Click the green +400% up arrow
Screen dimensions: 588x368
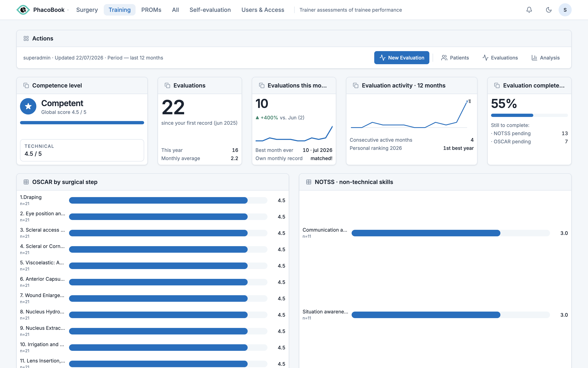click(257, 118)
